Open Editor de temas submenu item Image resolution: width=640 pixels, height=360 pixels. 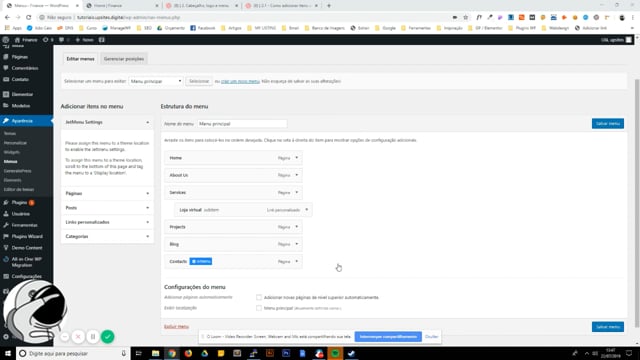pos(19,189)
